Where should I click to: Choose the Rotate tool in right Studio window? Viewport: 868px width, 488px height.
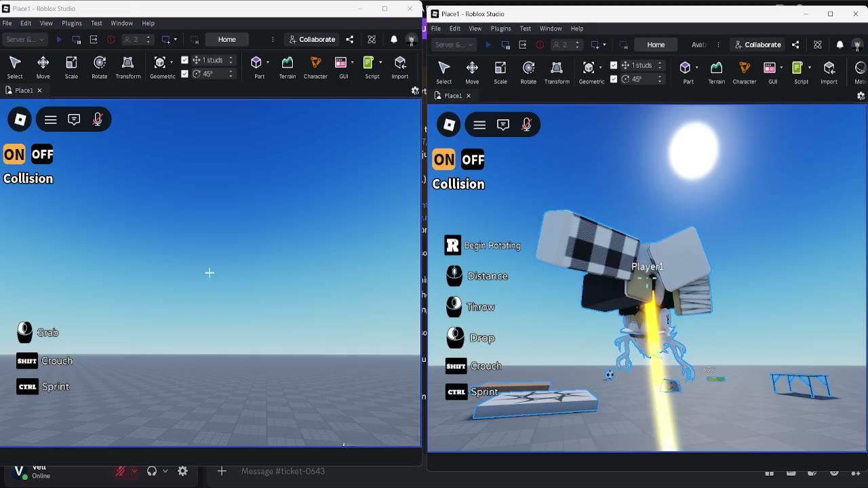(528, 72)
